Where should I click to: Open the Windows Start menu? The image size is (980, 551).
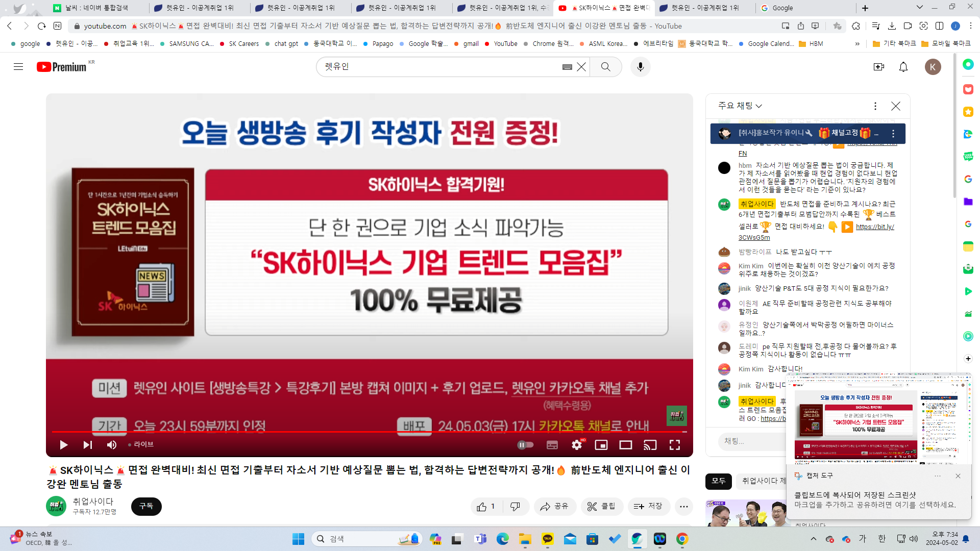298,539
